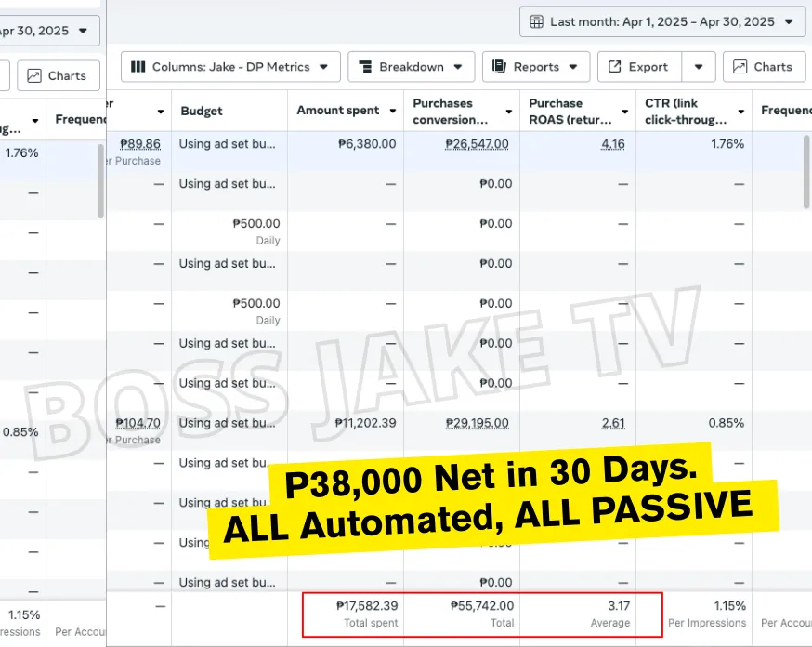Click the Reports document icon
This screenshot has height=647, width=812.
[499, 66]
